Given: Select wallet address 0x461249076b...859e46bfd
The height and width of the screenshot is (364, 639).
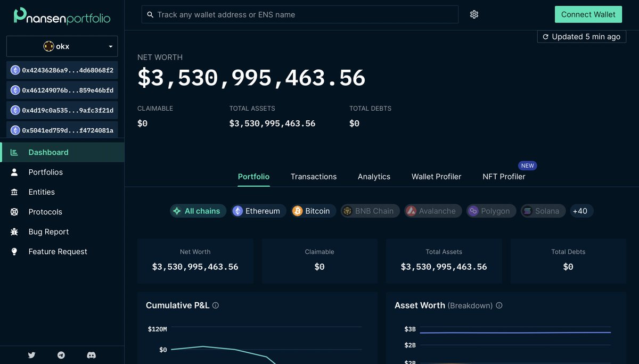Looking at the screenshot, I should tap(62, 90).
